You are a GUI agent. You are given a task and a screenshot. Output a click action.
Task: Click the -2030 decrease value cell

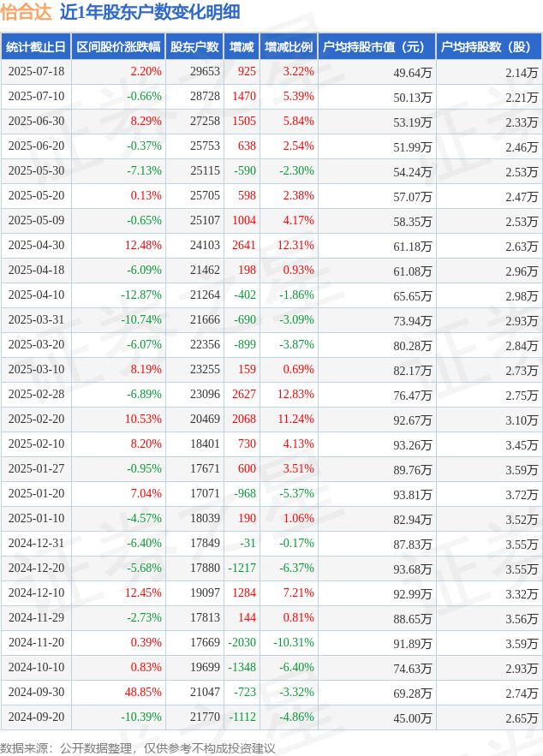pyautogui.click(x=240, y=642)
